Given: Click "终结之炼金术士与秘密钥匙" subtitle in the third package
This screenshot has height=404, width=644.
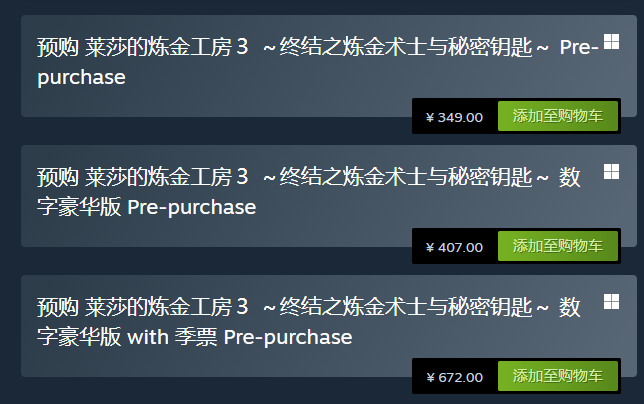Looking at the screenshot, I should pyautogui.click(x=406, y=307).
